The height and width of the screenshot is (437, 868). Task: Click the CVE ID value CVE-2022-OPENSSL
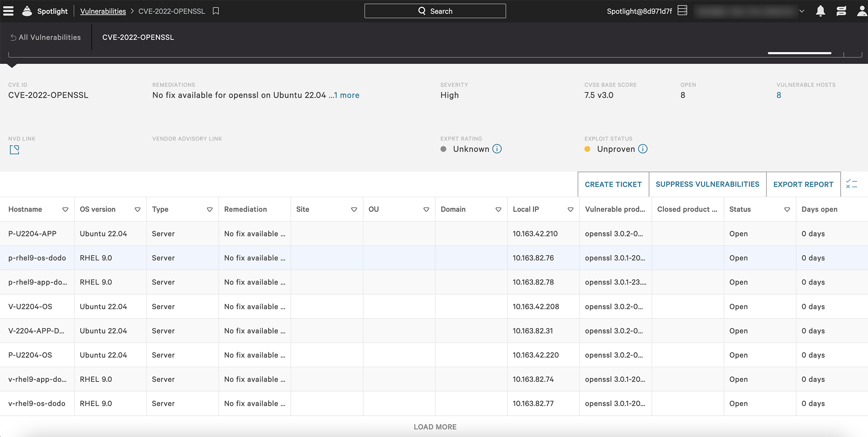tap(48, 95)
